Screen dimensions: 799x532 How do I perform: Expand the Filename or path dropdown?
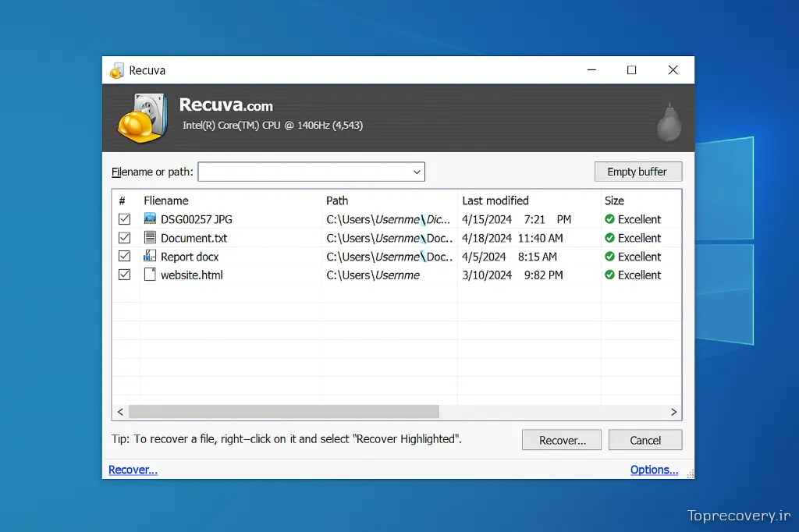417,172
